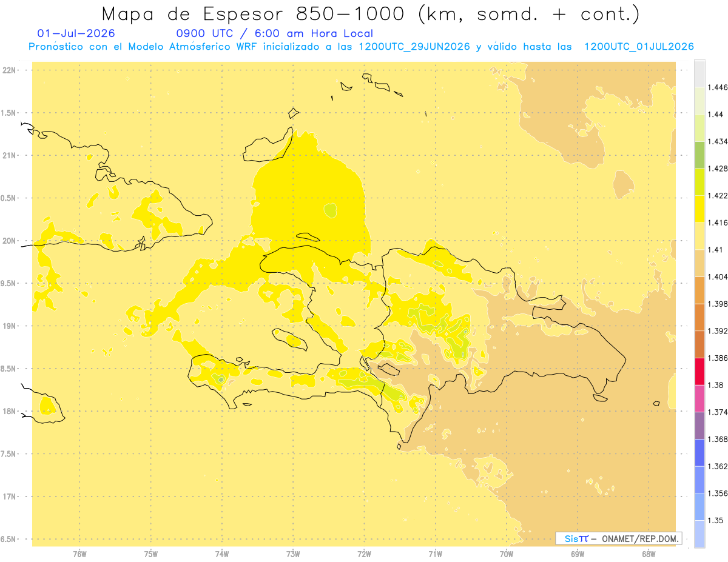Click the '74W' longitude label
728x562 pixels.
click(222, 554)
